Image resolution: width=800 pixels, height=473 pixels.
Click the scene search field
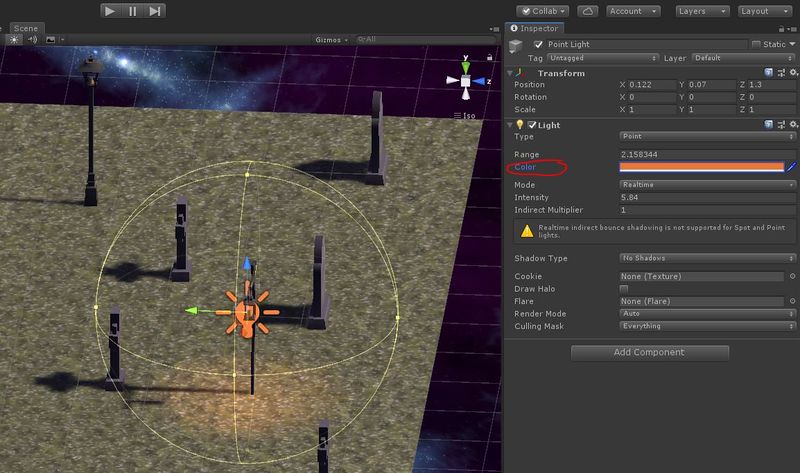click(426, 39)
